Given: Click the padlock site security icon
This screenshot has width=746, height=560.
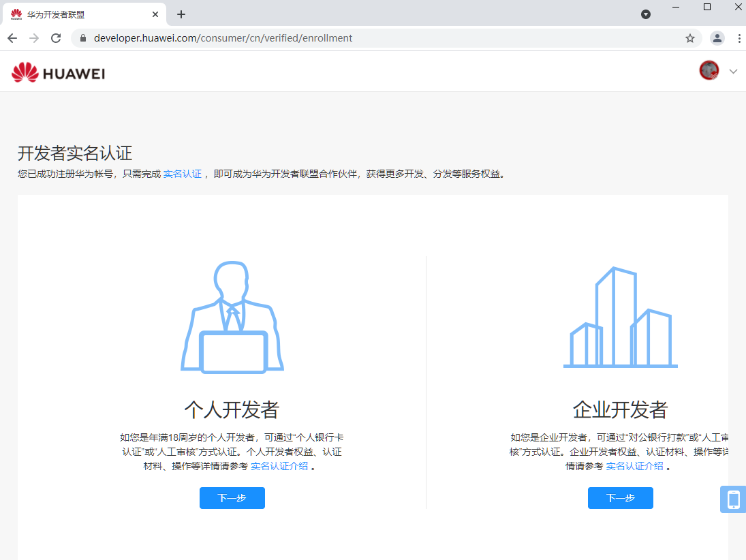Looking at the screenshot, I should pyautogui.click(x=83, y=38).
